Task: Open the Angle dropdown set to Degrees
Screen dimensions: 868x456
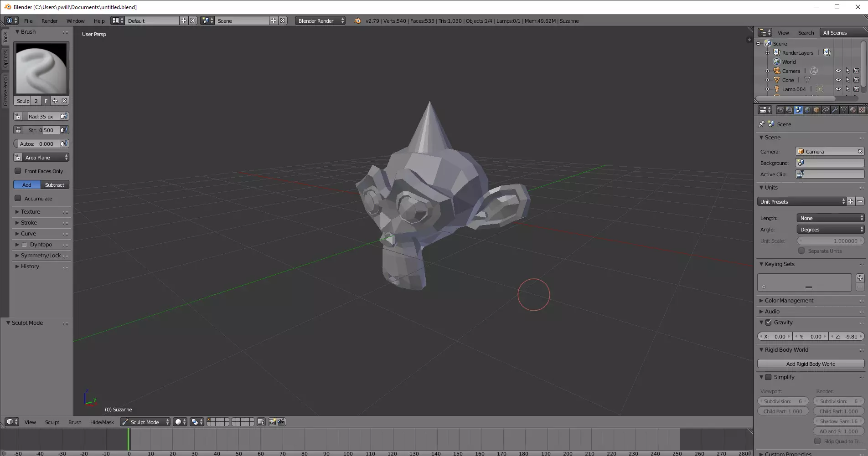Action: (830, 229)
